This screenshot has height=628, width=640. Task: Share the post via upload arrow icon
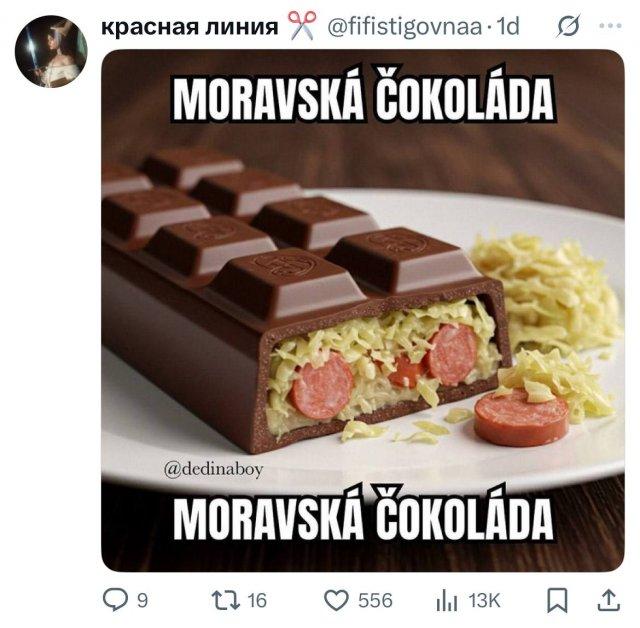click(x=609, y=600)
